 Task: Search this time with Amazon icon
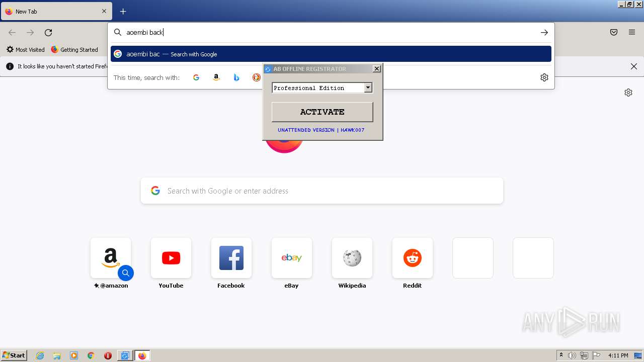click(216, 77)
